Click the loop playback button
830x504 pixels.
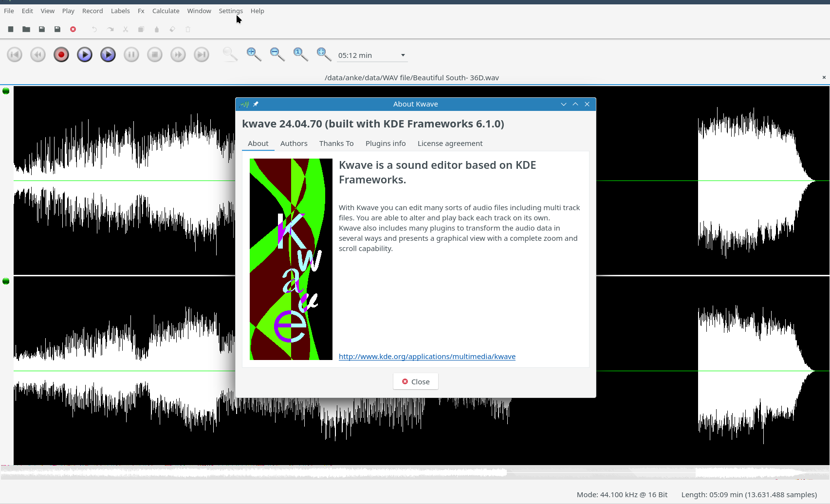click(x=108, y=54)
